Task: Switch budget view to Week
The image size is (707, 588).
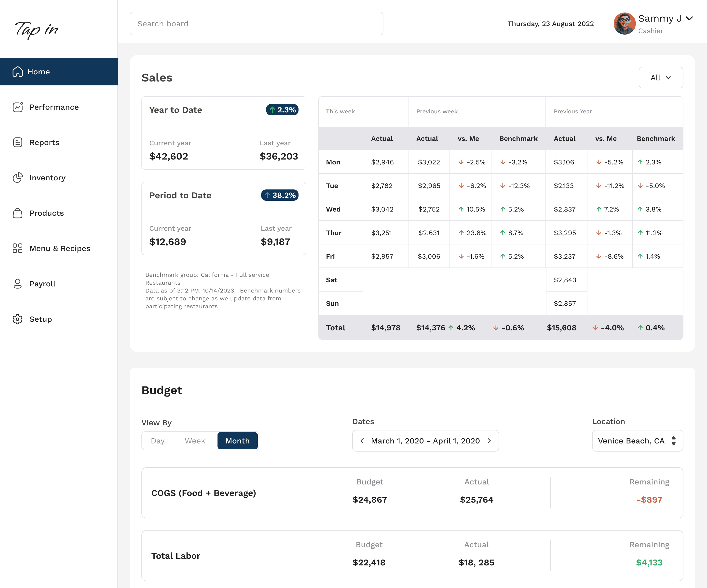Action: click(x=195, y=441)
